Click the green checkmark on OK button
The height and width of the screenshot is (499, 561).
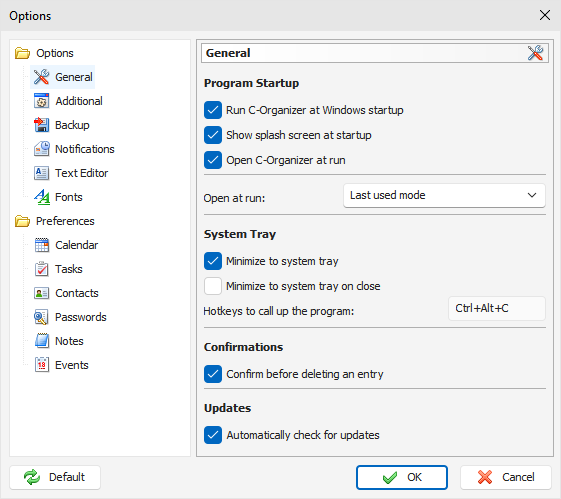390,477
